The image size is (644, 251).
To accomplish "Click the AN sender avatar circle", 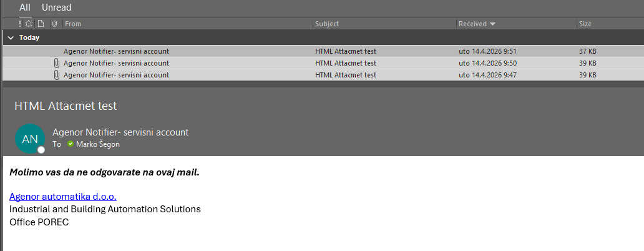I will (x=30, y=139).
